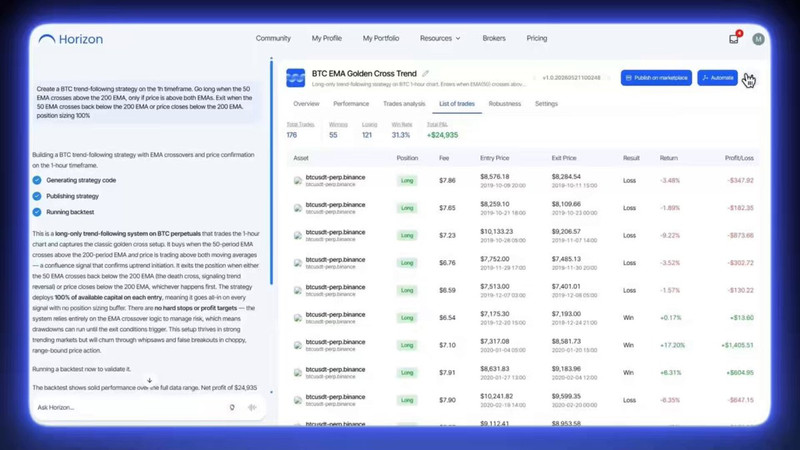Click the Win Rate value 31.3%
This screenshot has height=450, width=800.
click(x=401, y=135)
